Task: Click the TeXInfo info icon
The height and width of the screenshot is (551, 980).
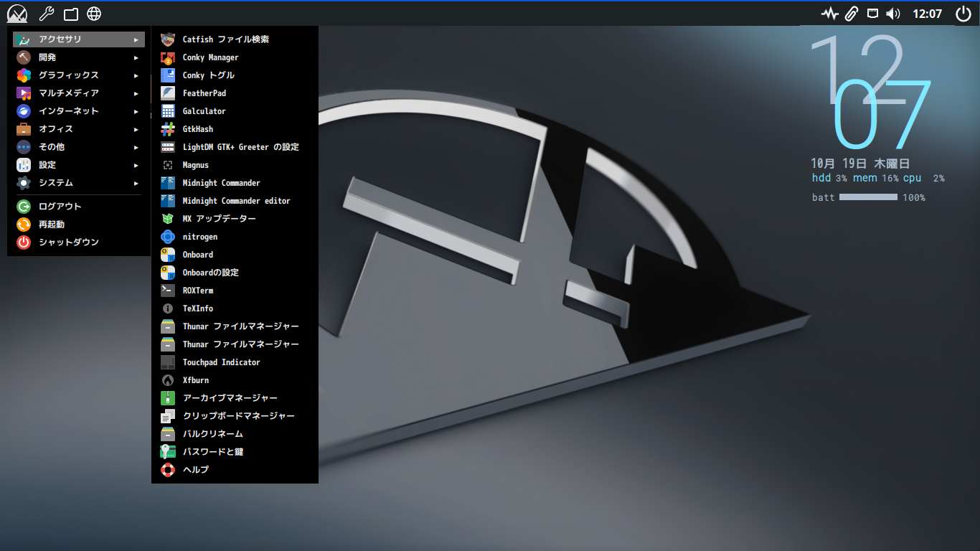Action: tap(168, 309)
